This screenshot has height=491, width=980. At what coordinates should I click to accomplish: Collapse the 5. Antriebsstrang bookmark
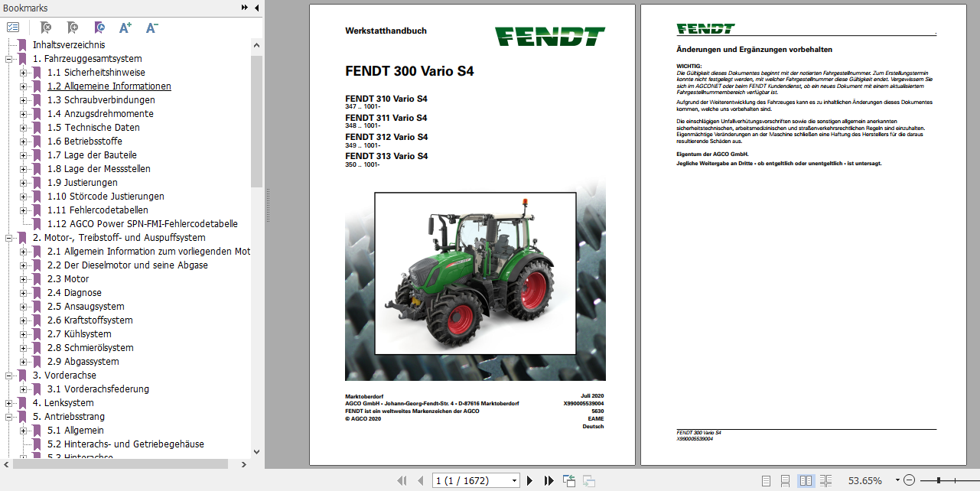pyautogui.click(x=9, y=417)
